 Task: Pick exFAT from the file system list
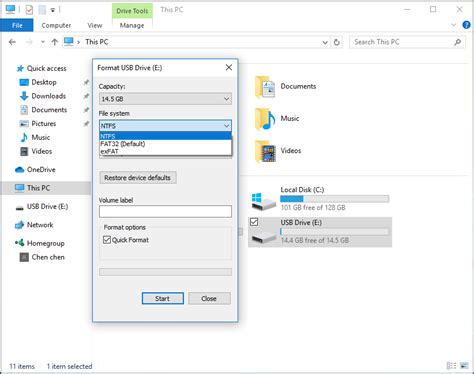[165, 151]
